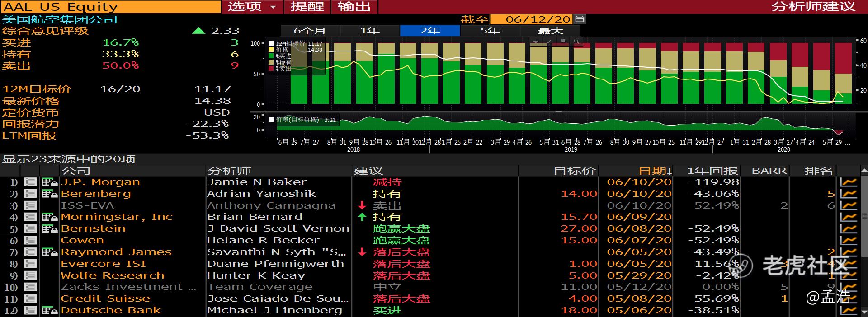Image resolution: width=868 pixels, height=317 pixels.
Task: Open the detail list icon for Morningstar, Inc
Action: [x=30, y=217]
